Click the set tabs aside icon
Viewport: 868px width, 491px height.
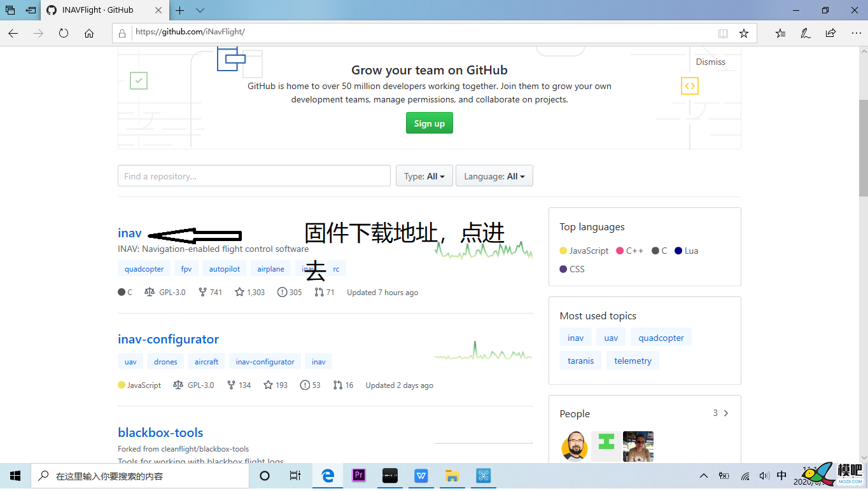tap(31, 10)
